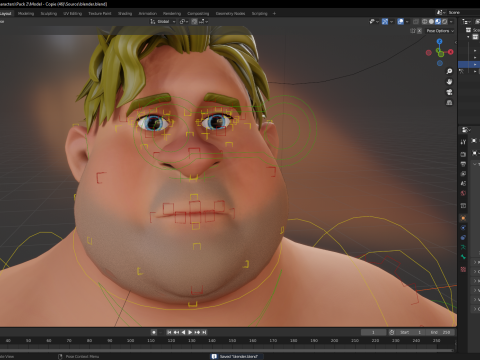Switch to the Sculpting workspace tab
This screenshot has height=360, width=480.
click(x=49, y=13)
